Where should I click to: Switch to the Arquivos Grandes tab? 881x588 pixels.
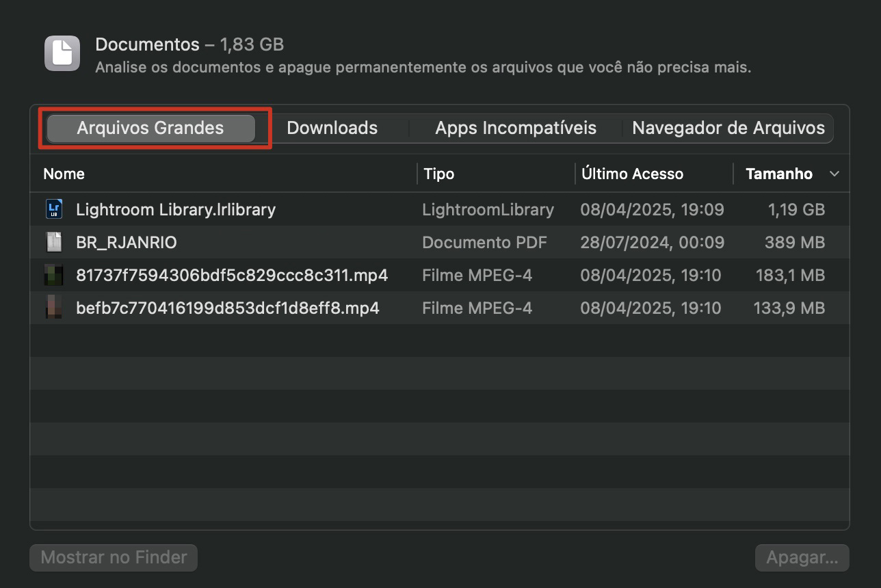[150, 129]
